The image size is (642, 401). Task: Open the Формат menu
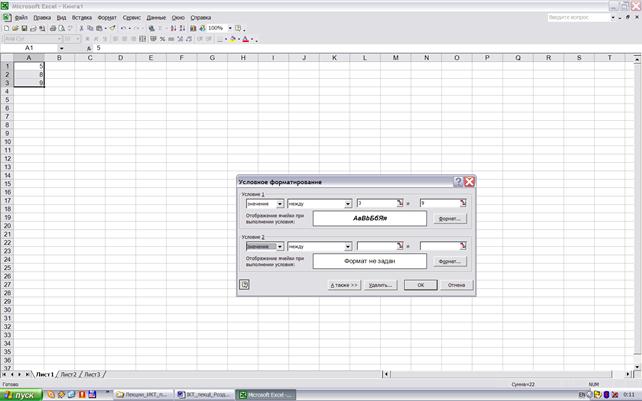[107, 18]
